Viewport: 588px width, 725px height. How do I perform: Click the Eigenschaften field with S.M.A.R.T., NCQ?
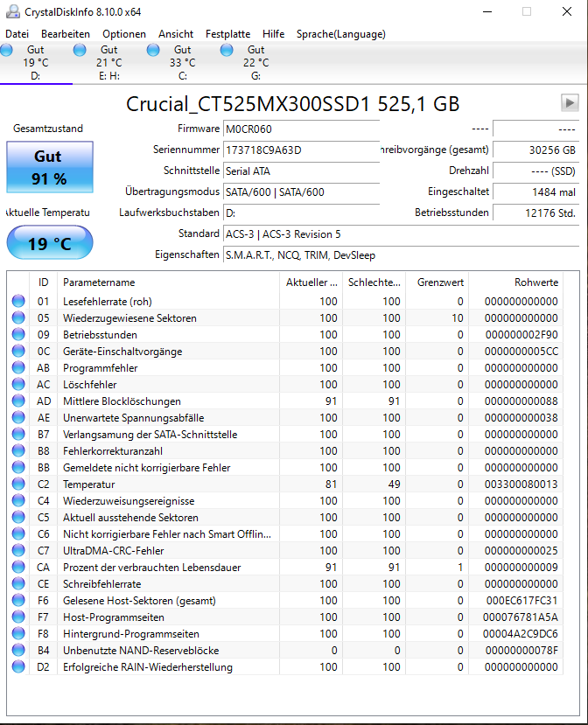click(x=401, y=255)
